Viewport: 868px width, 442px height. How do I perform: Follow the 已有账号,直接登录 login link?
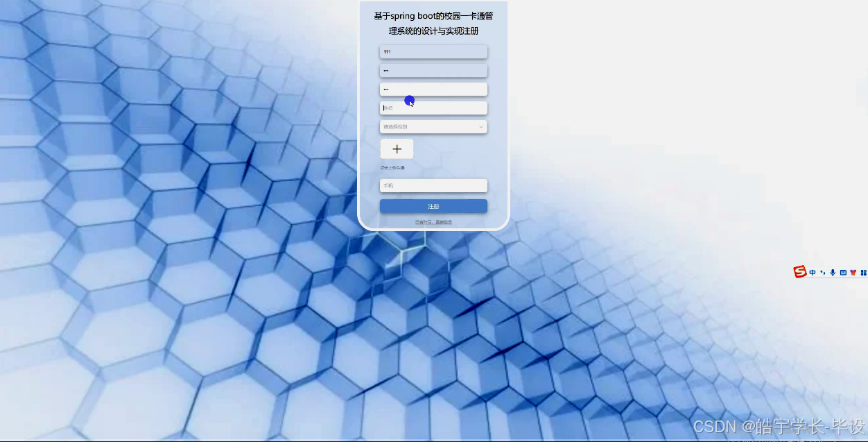click(x=433, y=222)
